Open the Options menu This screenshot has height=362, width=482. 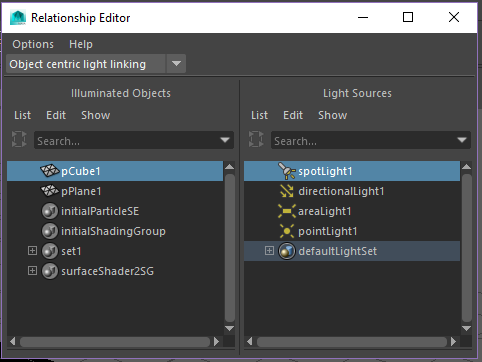33,44
